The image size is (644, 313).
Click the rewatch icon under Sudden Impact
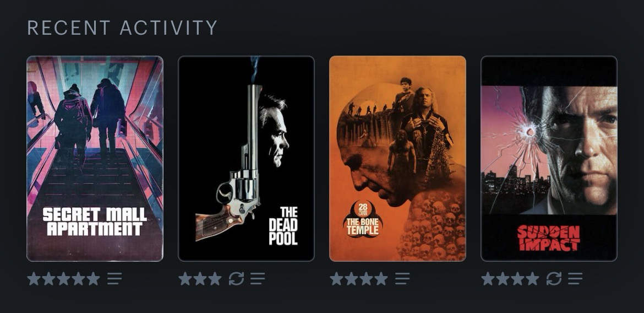coord(554,278)
